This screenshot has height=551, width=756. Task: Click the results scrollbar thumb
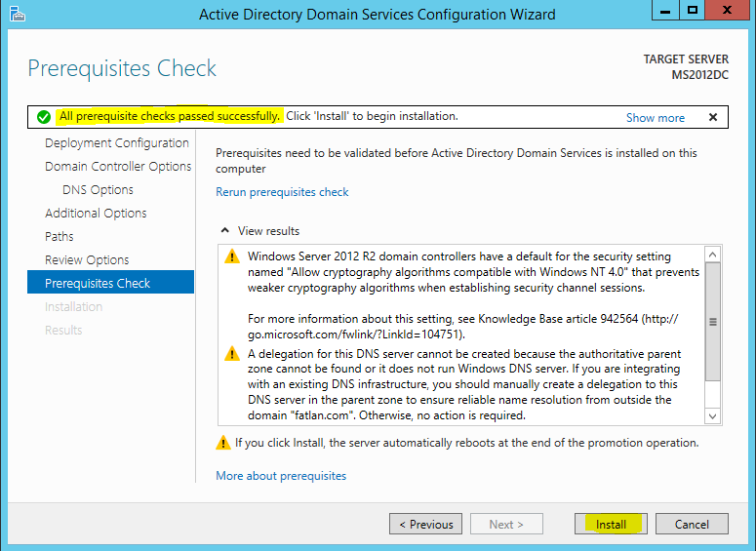click(x=713, y=322)
